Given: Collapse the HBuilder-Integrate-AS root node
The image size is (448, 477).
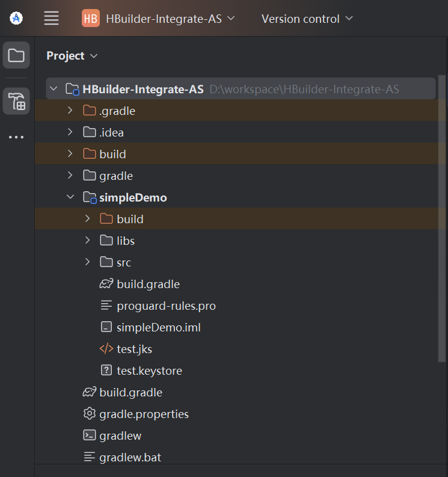Looking at the screenshot, I should point(54,88).
